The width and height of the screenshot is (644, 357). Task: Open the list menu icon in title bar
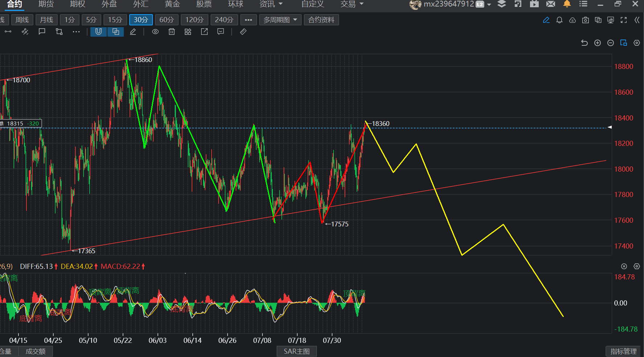tap(583, 4)
